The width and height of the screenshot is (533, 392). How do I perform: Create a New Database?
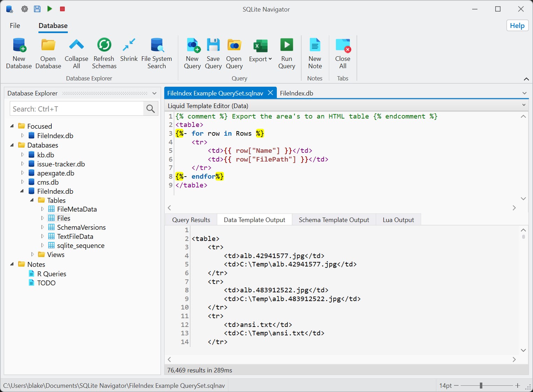19,53
